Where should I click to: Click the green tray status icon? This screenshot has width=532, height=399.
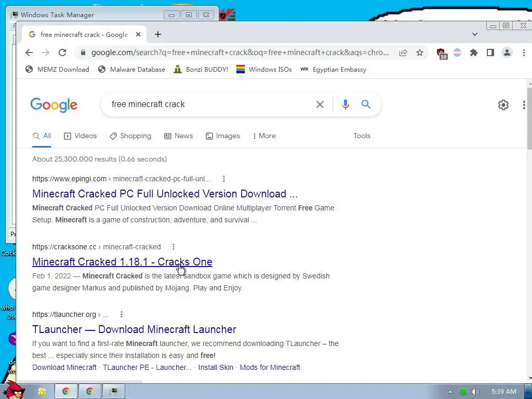click(x=463, y=392)
